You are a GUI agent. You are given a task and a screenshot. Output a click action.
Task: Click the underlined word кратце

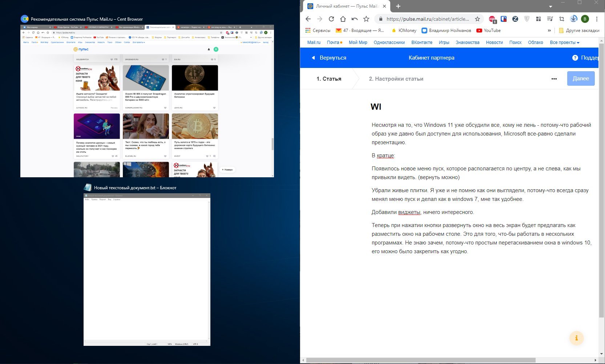pyautogui.click(x=385, y=155)
